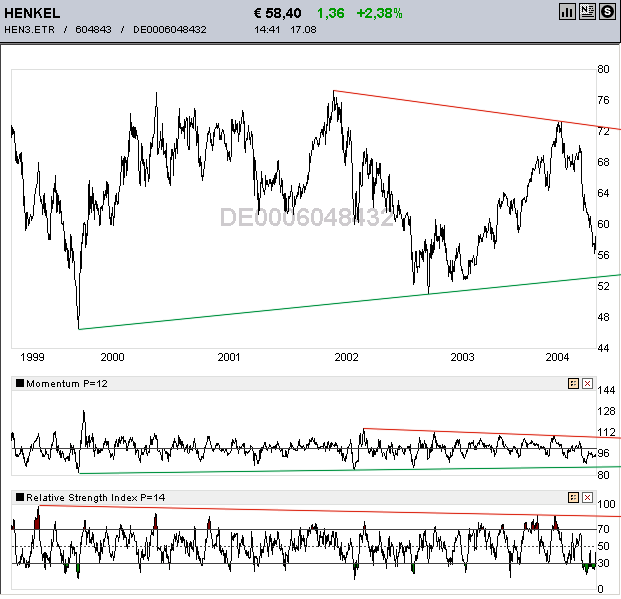
Task: Open the bar chart icon in the header
Action: 567,12
